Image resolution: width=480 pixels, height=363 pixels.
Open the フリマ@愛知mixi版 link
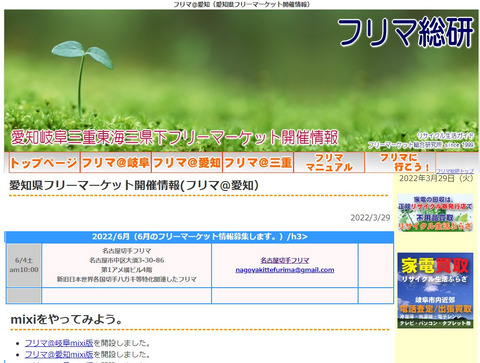59,354
